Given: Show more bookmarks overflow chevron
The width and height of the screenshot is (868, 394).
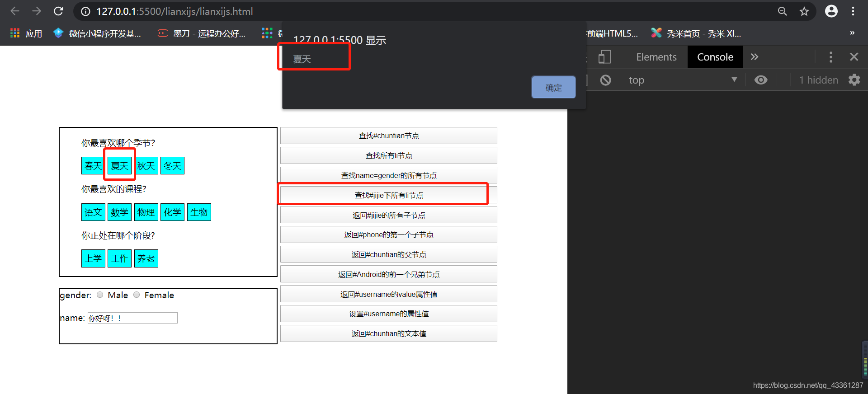Looking at the screenshot, I should [852, 33].
